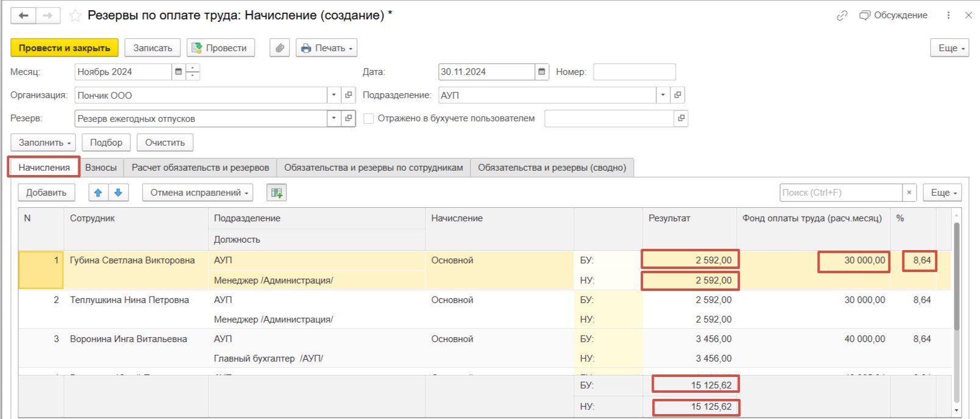Step month value with Месяц spinner
The height and width of the screenshot is (419, 980).
pyautogui.click(x=193, y=71)
